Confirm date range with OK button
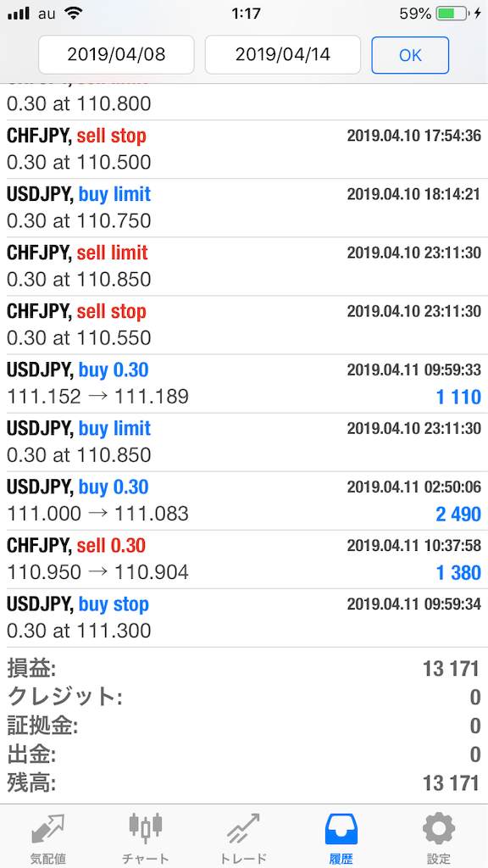The width and height of the screenshot is (488, 868). click(x=410, y=55)
